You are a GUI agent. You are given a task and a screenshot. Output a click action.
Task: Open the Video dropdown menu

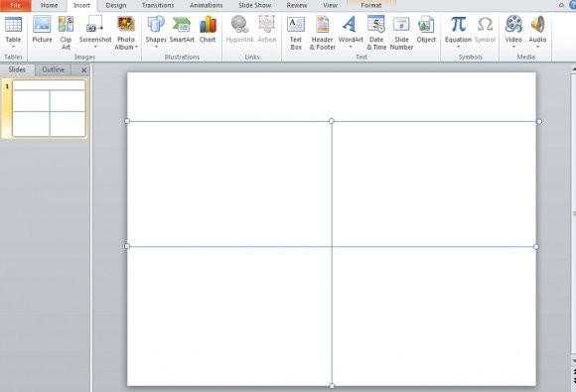(513, 47)
